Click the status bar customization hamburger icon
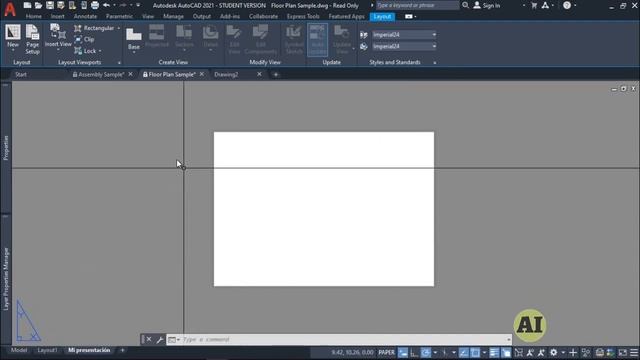The image size is (640, 360). click(x=634, y=352)
